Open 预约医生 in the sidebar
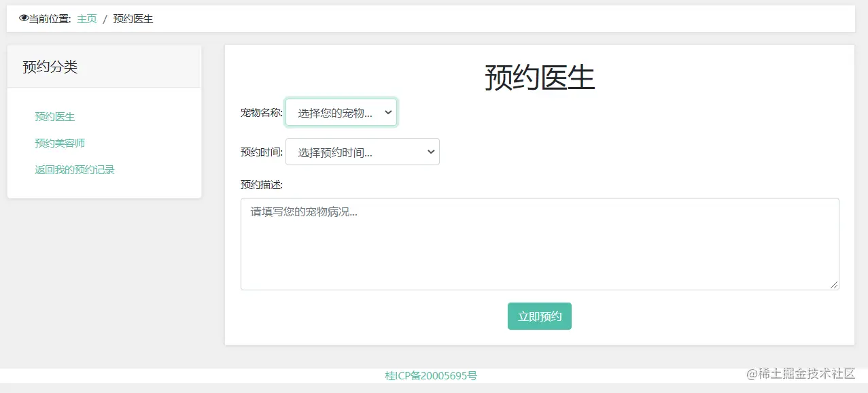This screenshot has height=393, width=868. click(x=55, y=117)
